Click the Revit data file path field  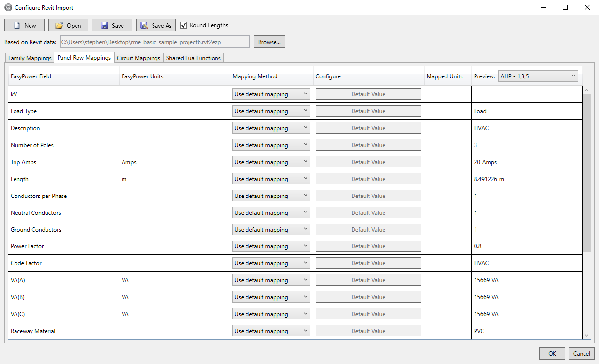coord(155,42)
